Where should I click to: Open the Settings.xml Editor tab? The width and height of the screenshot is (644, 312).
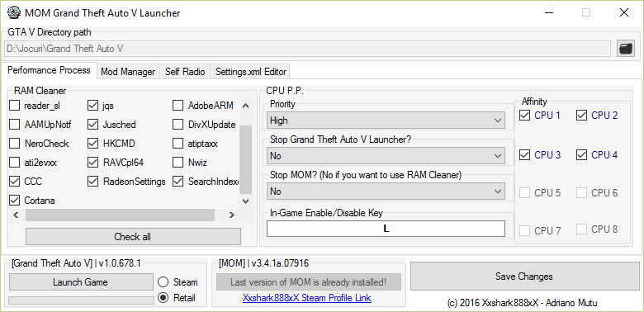250,72
